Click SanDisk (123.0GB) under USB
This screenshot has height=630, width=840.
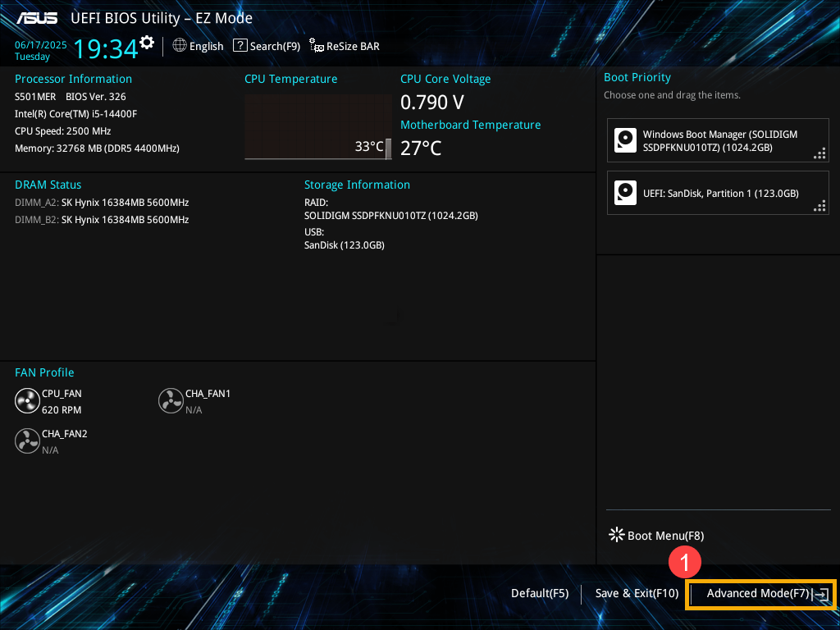pos(345,244)
